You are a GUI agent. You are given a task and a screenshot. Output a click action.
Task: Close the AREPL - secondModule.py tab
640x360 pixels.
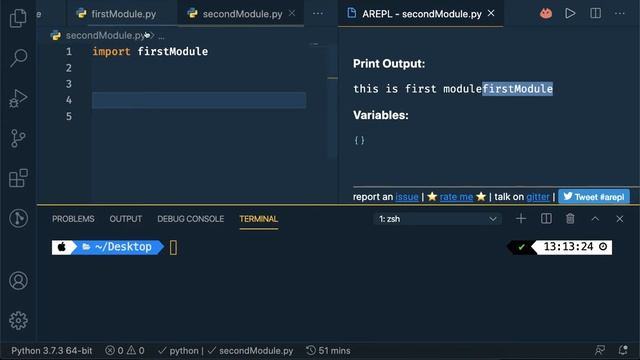(x=491, y=13)
